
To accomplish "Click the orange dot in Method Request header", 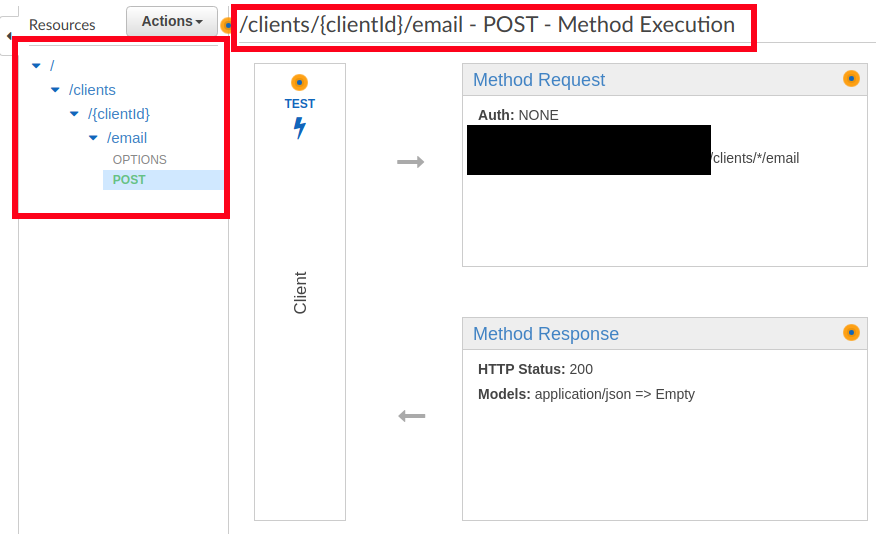I will [851, 79].
